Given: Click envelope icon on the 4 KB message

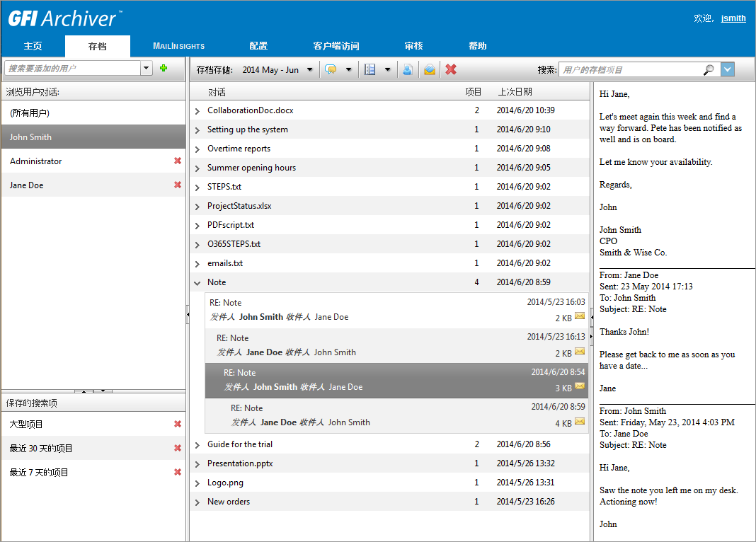Looking at the screenshot, I should (580, 422).
